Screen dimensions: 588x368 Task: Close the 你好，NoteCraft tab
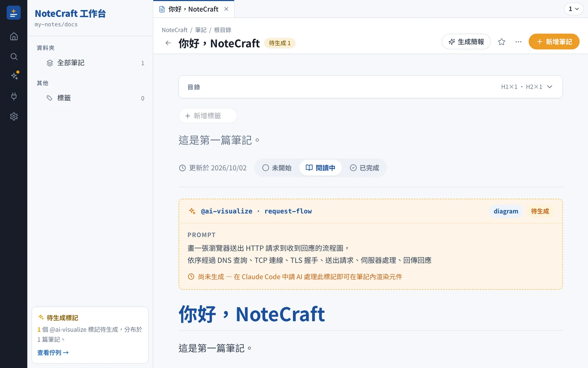pyautogui.click(x=226, y=9)
